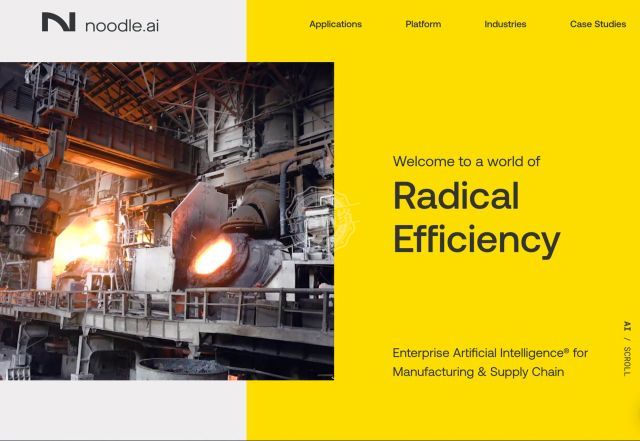Click the steel factory hero image
Viewport: 640px width, 441px height.
167,221
